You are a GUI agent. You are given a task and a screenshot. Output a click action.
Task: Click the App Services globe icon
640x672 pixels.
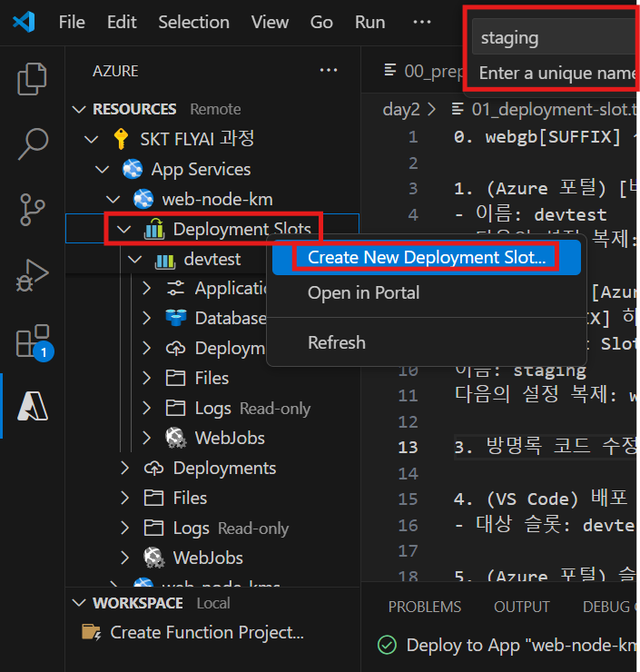click(x=133, y=169)
